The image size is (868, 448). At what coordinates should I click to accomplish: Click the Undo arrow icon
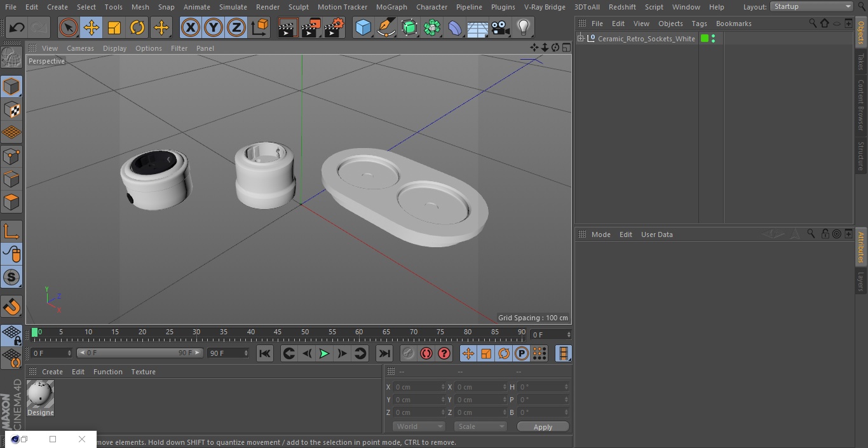(x=17, y=28)
